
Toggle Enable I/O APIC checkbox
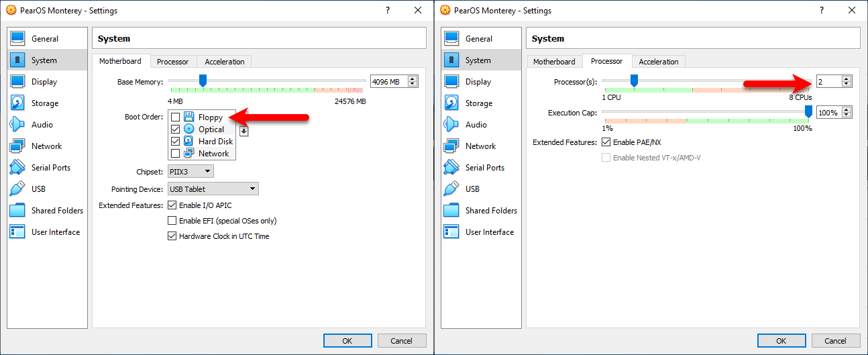click(172, 205)
